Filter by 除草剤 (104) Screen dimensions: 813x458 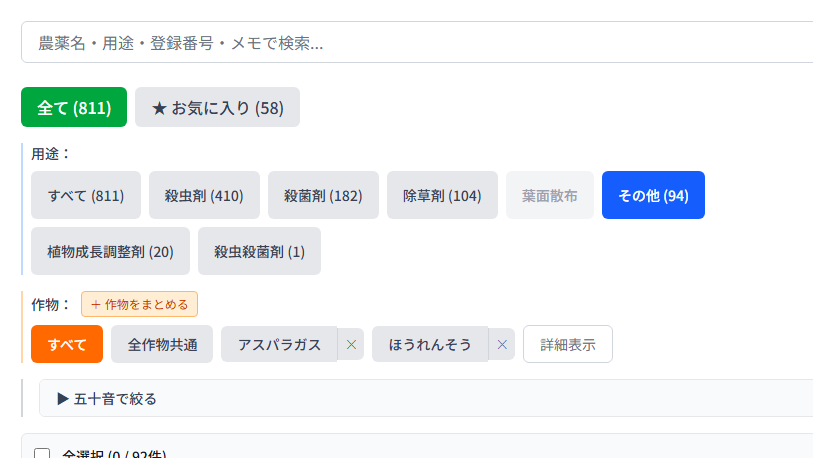(x=442, y=195)
